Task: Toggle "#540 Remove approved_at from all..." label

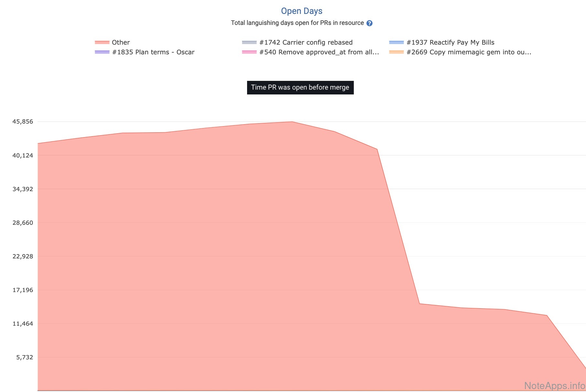Action: pos(319,52)
